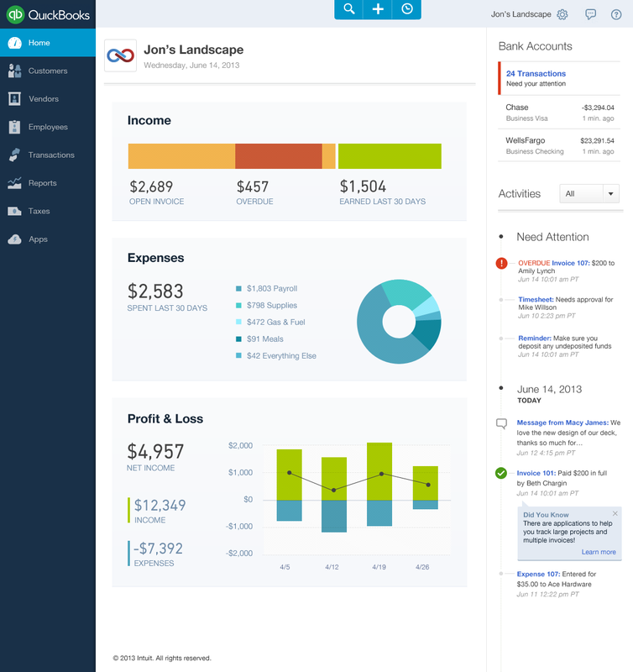Select the WellsFargo Business Checking account
The height and width of the screenshot is (672, 633).
pos(559,145)
